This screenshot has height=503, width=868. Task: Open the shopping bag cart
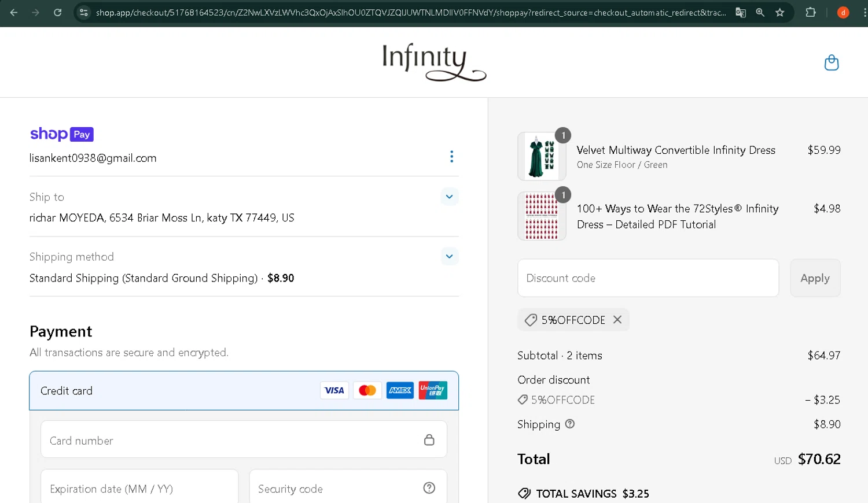tap(832, 62)
